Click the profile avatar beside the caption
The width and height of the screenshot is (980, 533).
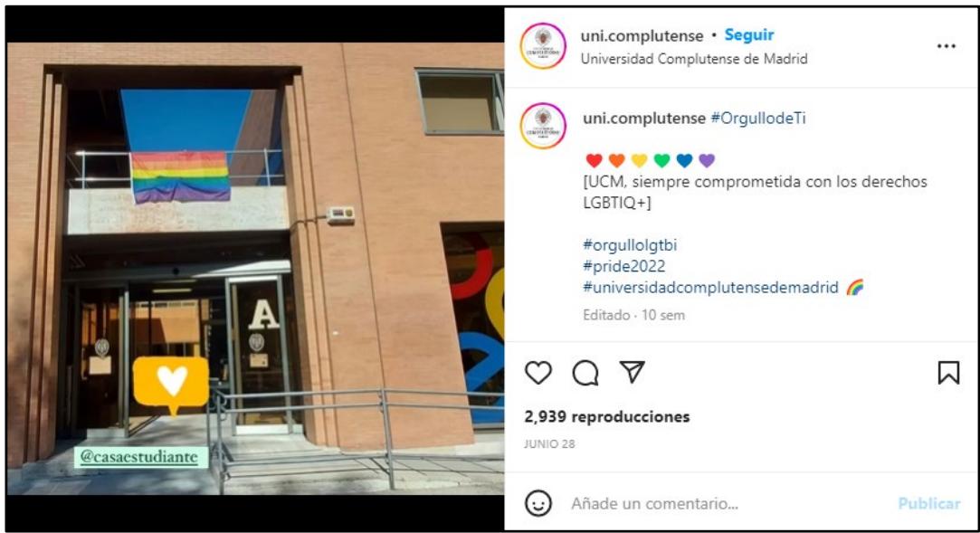[543, 126]
